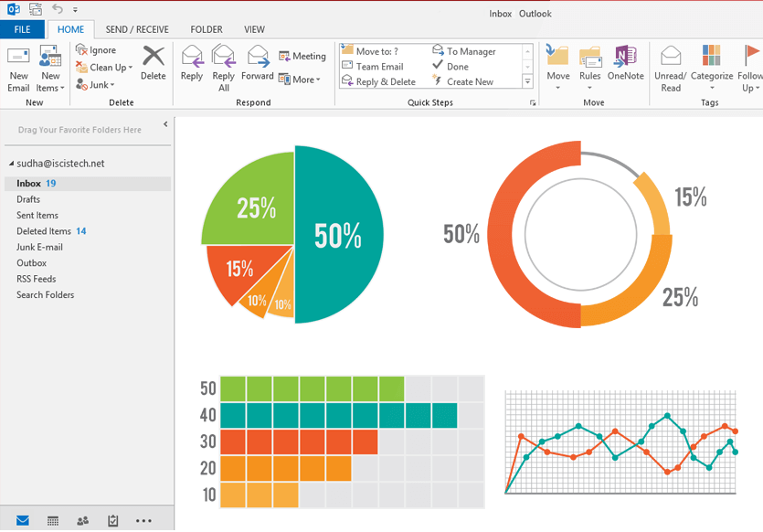Expand the Quick Steps gallery
763x532 pixels.
click(x=528, y=82)
